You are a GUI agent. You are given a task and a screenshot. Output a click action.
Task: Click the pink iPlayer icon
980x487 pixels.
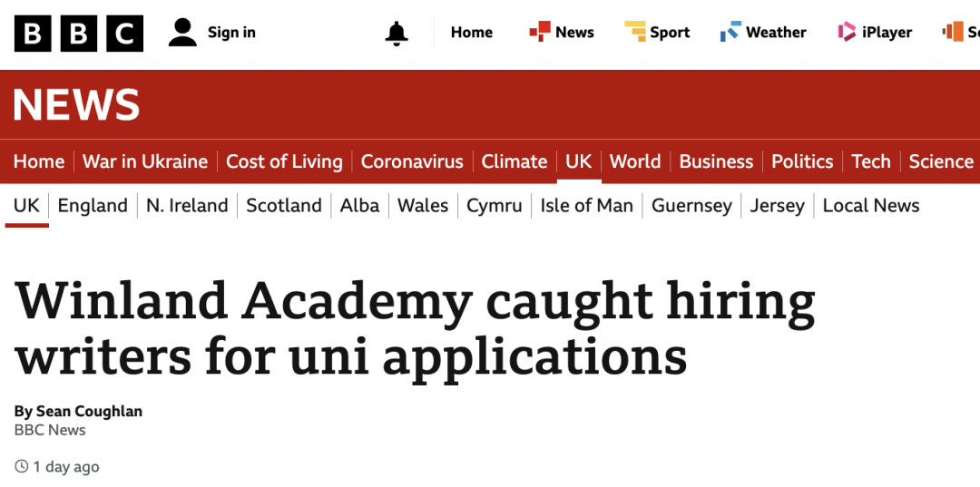point(847,31)
